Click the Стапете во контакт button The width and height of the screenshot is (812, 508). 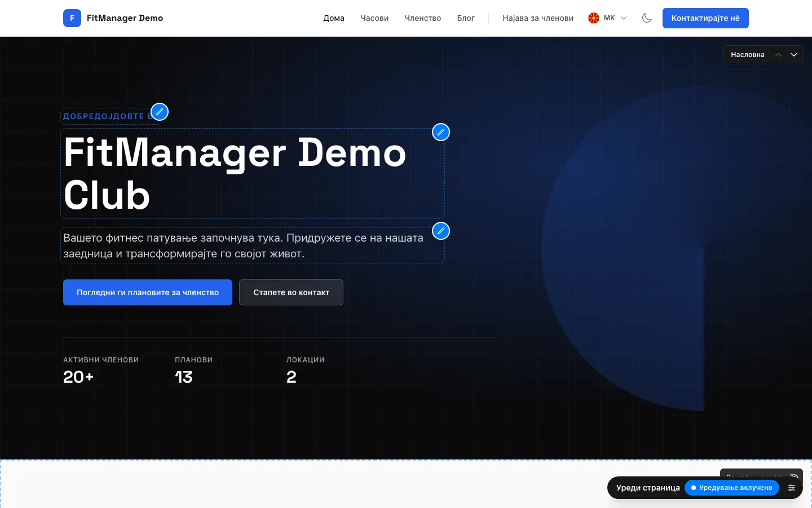[291, 292]
